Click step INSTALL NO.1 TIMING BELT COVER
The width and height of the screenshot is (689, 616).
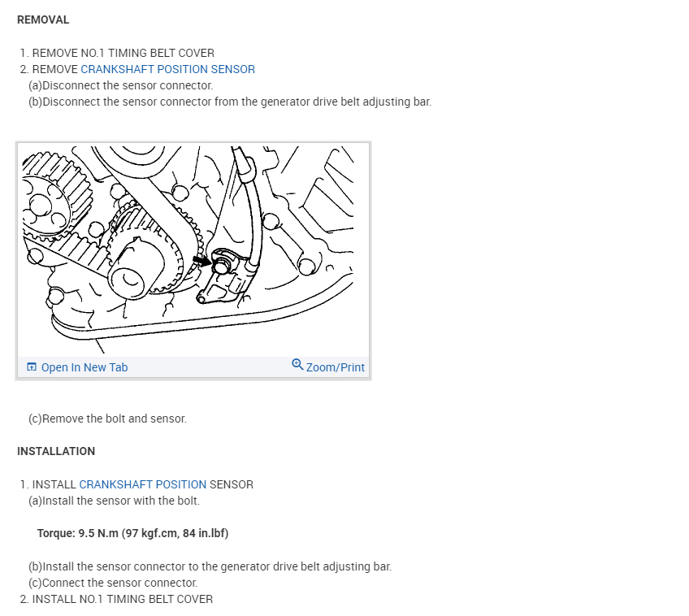116,599
